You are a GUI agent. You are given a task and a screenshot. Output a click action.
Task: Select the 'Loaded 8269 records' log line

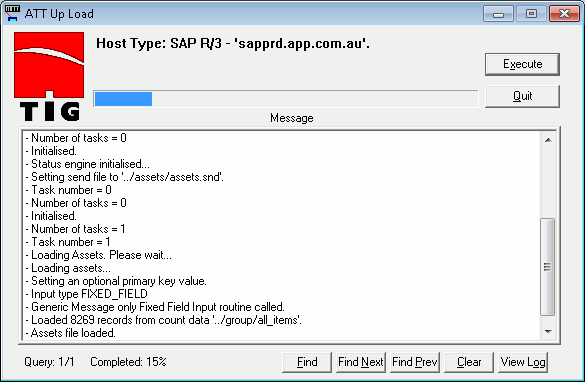pos(163,320)
